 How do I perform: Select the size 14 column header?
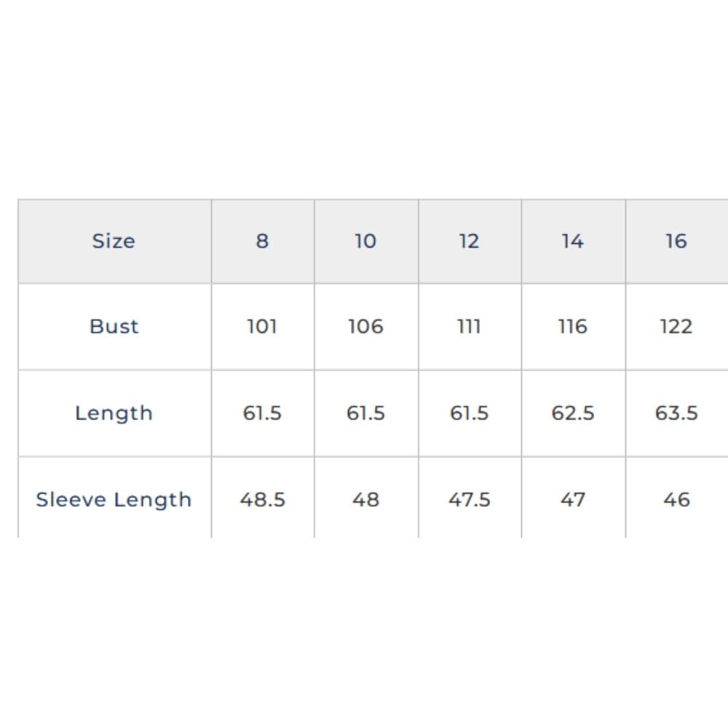pyautogui.click(x=573, y=241)
